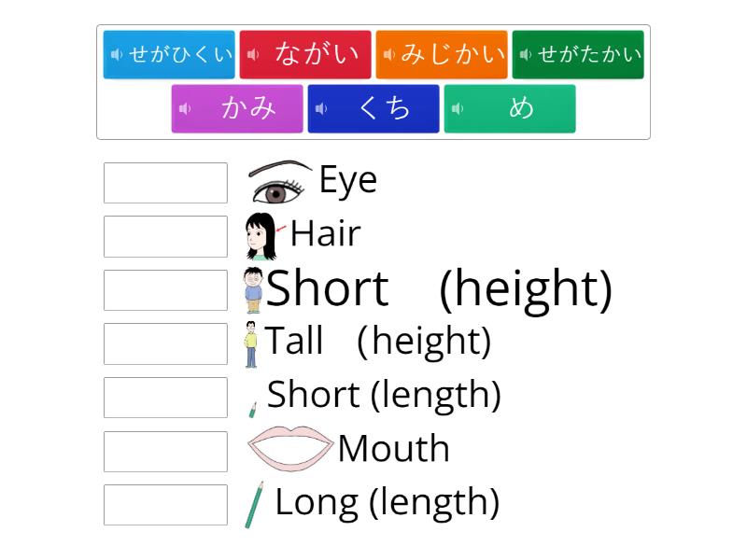Click the answer box beside Eye
747x560 pixels.
coord(165,183)
